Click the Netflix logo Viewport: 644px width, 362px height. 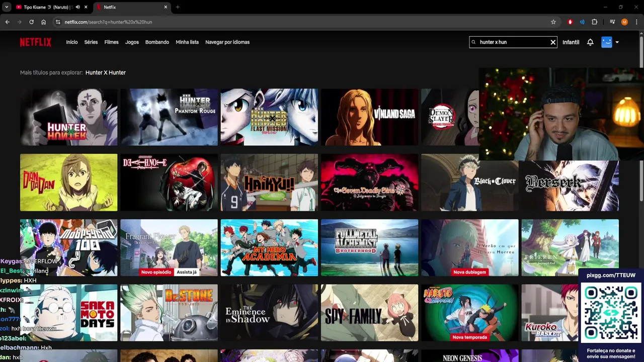pos(35,42)
